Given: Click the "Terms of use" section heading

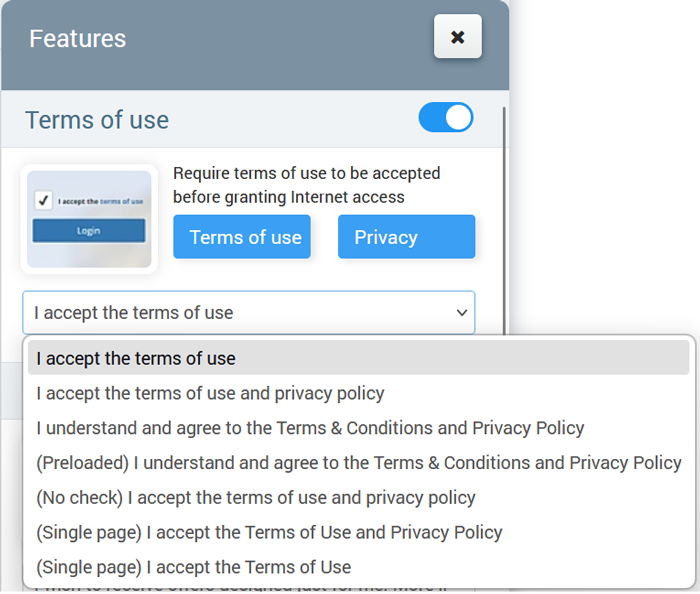Looking at the screenshot, I should (x=97, y=120).
